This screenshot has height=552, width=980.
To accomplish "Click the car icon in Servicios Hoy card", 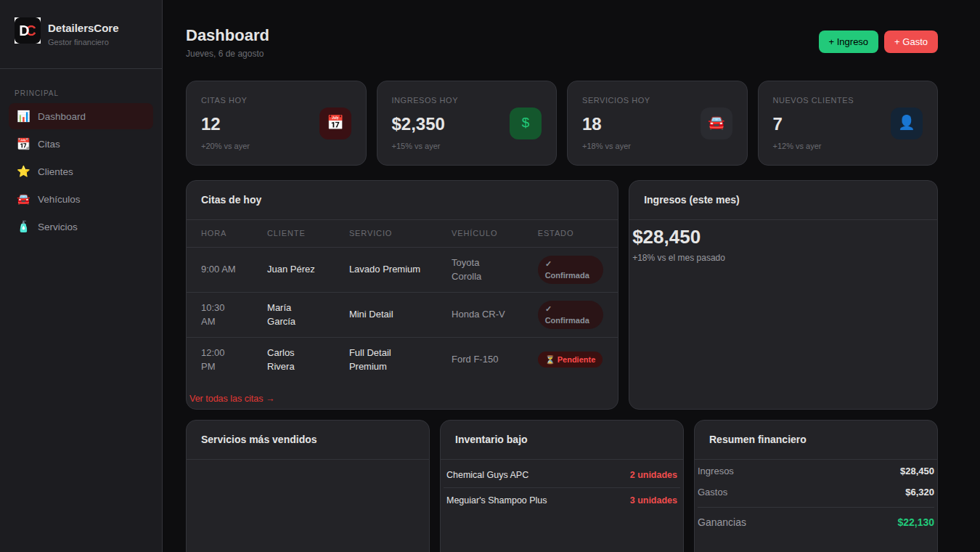I will tap(716, 123).
